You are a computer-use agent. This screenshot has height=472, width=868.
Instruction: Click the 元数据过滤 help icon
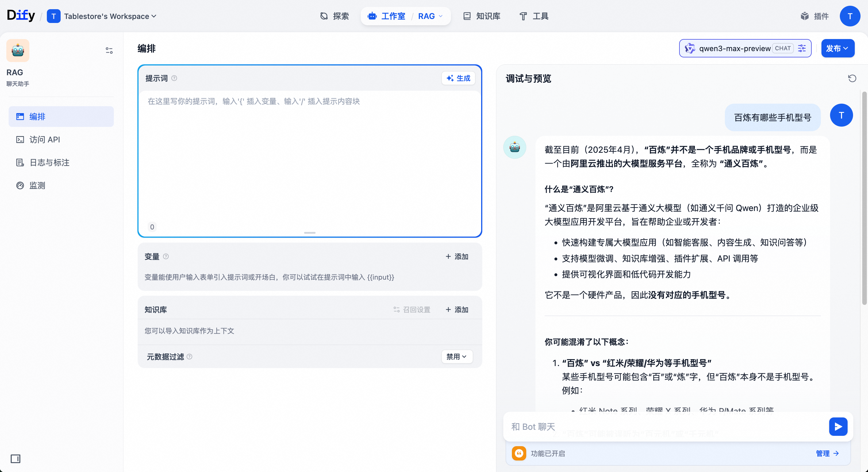pos(189,357)
